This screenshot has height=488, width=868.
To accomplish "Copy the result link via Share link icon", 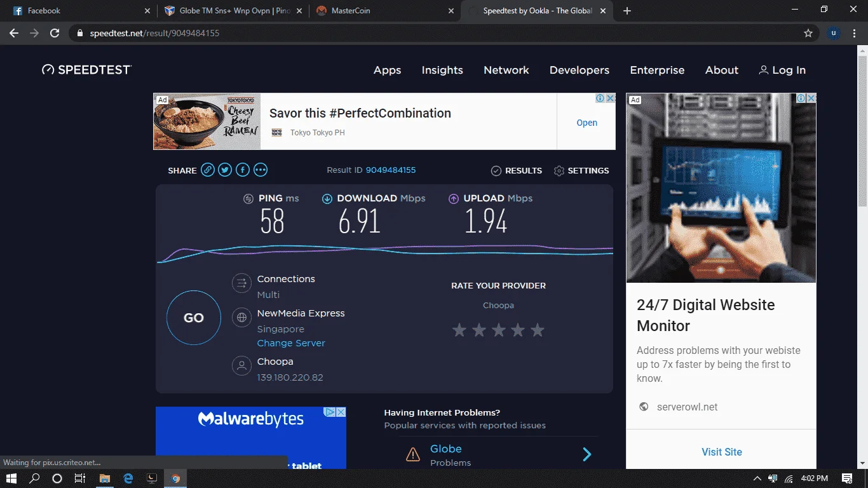I will click(207, 170).
